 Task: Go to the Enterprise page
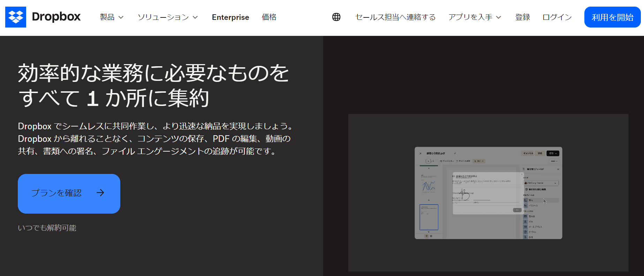pyautogui.click(x=230, y=17)
